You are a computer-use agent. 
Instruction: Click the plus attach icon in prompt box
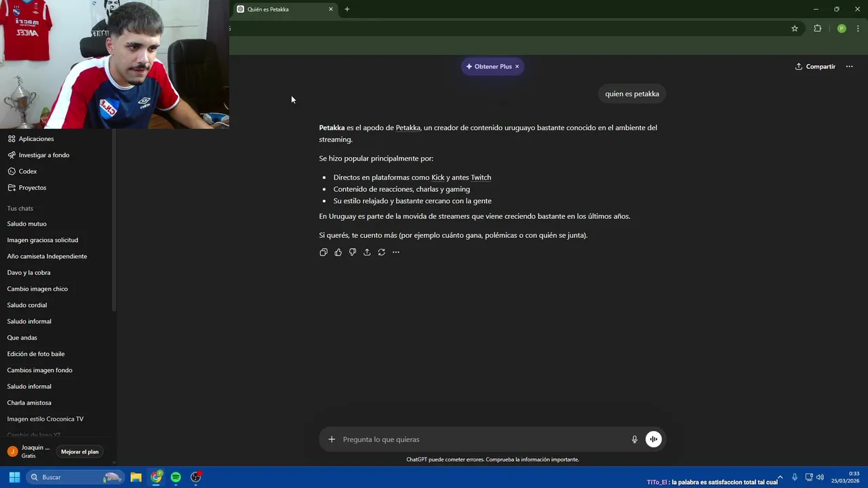(x=332, y=439)
